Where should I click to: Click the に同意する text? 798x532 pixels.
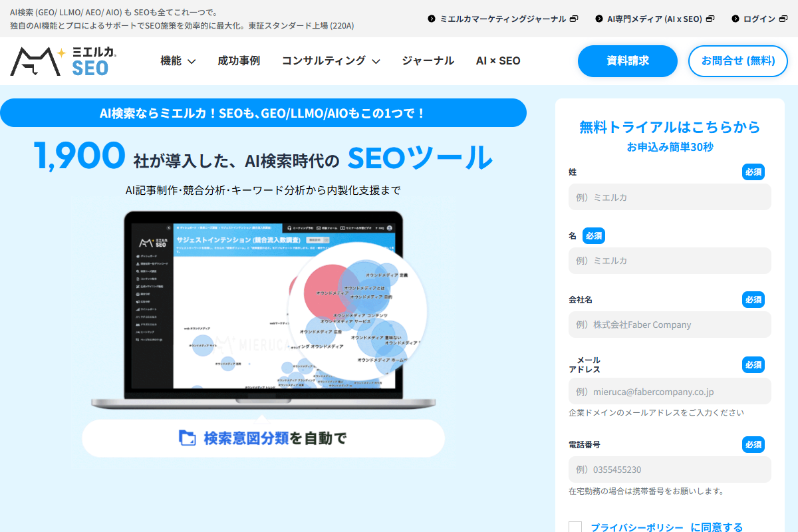pos(717,527)
